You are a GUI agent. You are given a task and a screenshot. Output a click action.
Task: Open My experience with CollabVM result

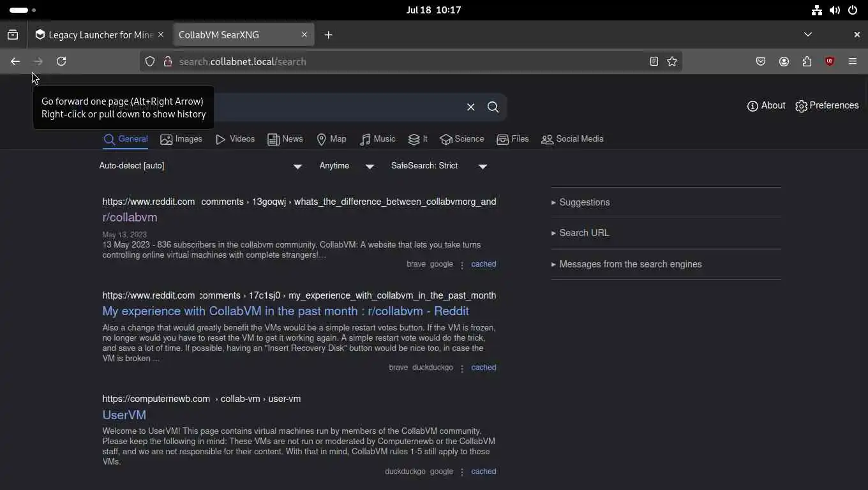pos(285,311)
